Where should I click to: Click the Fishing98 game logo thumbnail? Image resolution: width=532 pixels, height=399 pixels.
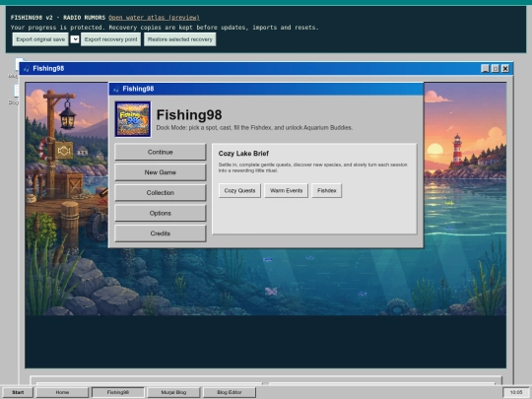point(133,119)
